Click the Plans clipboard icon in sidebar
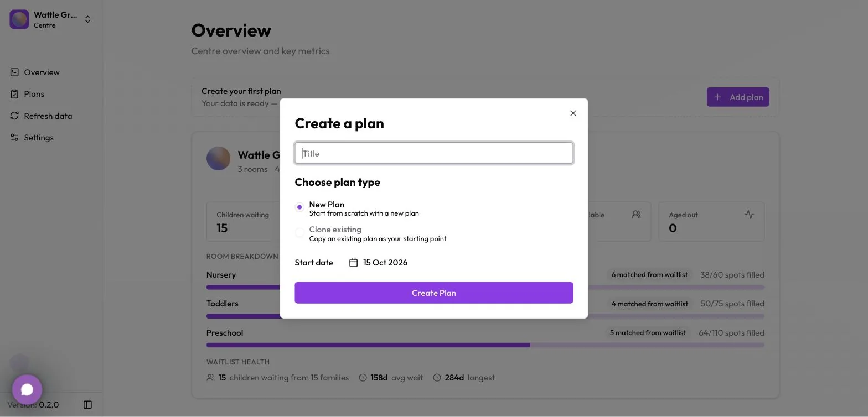This screenshot has height=417, width=868. pos(14,94)
